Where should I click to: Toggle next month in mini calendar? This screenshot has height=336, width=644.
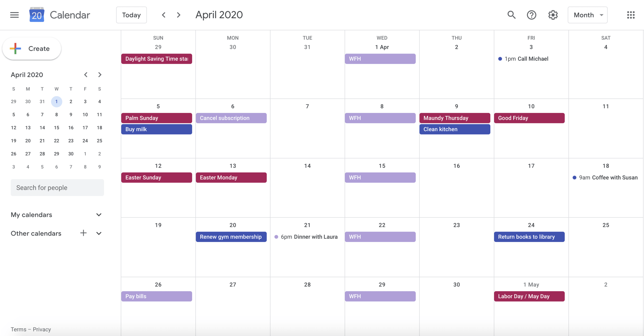point(99,75)
